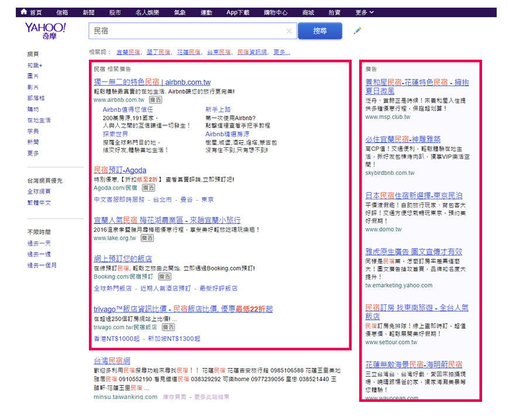
Task: Go to 購物中心 in the top navigation
Action: [x=276, y=12]
